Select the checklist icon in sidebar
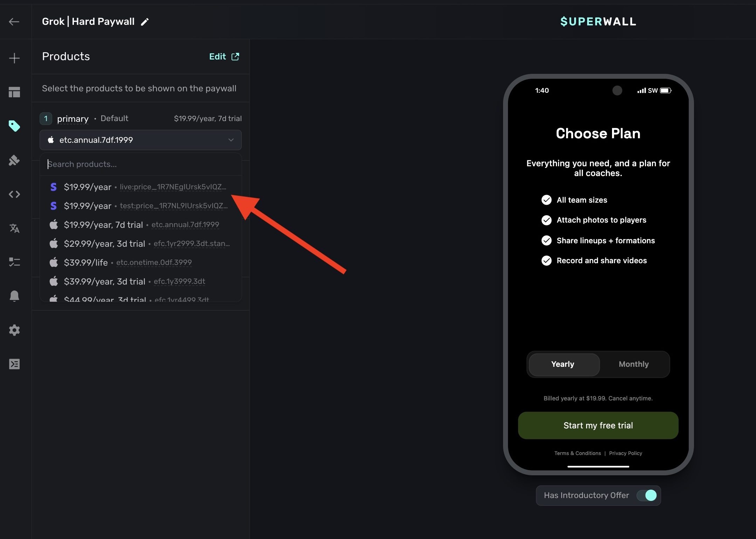The height and width of the screenshot is (539, 756). point(15,262)
